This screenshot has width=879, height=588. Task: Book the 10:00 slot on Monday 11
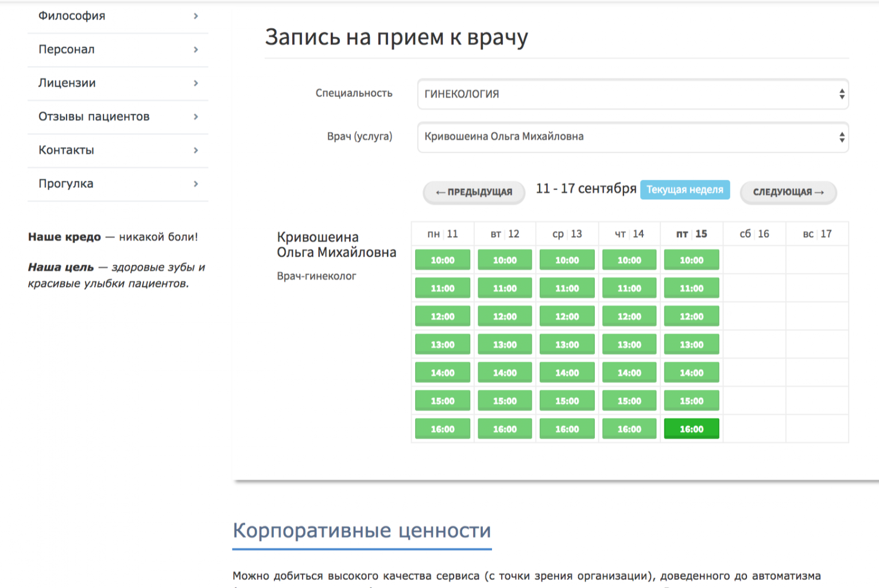443,260
